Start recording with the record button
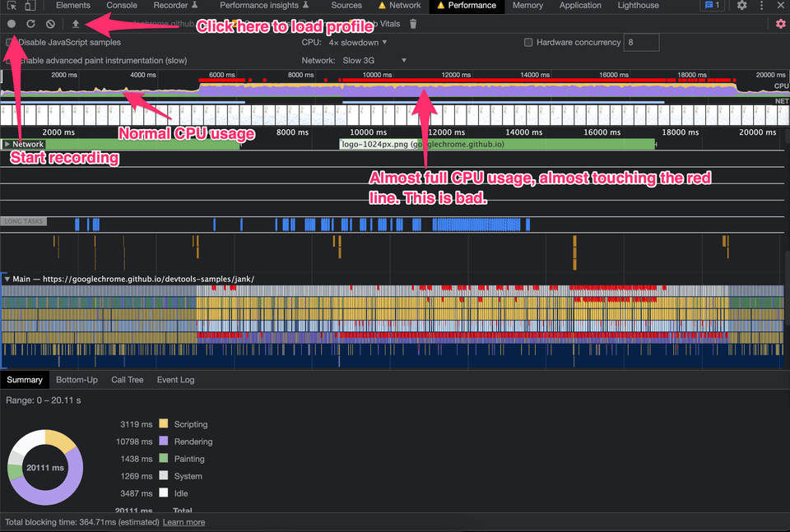Viewport: 790px width, 532px height. click(x=12, y=25)
